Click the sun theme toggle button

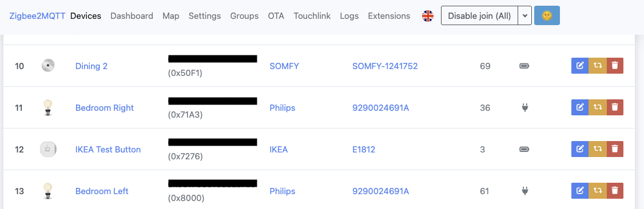[547, 15]
